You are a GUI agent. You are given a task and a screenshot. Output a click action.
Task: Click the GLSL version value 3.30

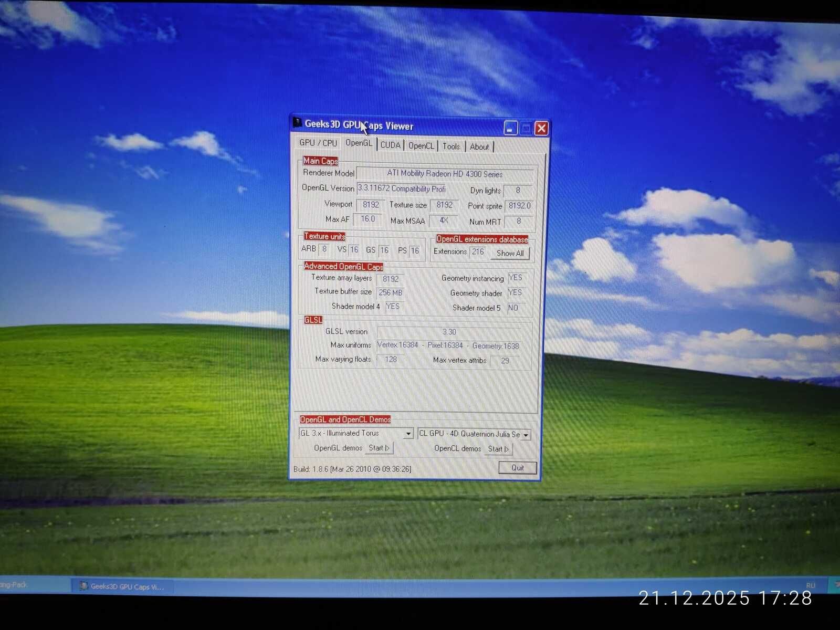[449, 332]
